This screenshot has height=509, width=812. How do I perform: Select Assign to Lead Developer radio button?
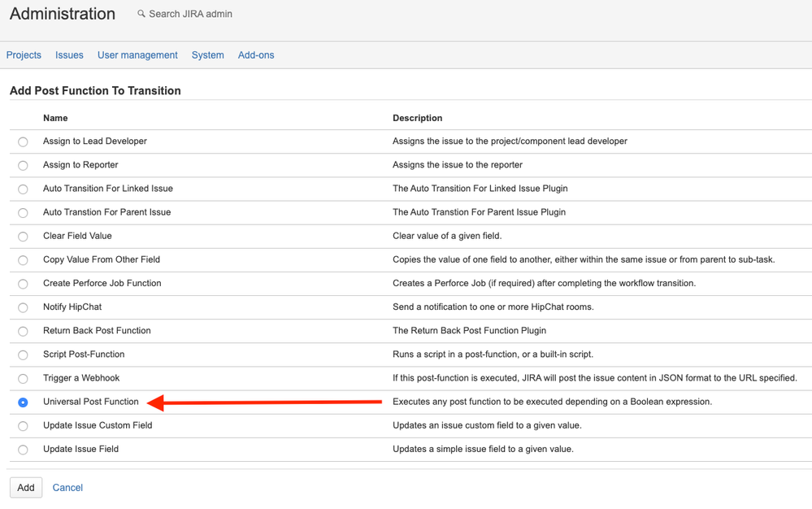tap(23, 141)
